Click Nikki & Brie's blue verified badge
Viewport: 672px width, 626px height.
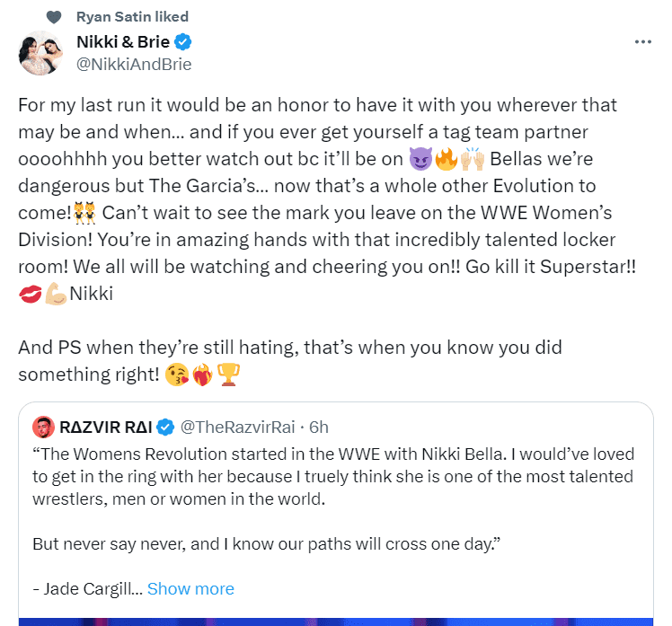click(182, 42)
